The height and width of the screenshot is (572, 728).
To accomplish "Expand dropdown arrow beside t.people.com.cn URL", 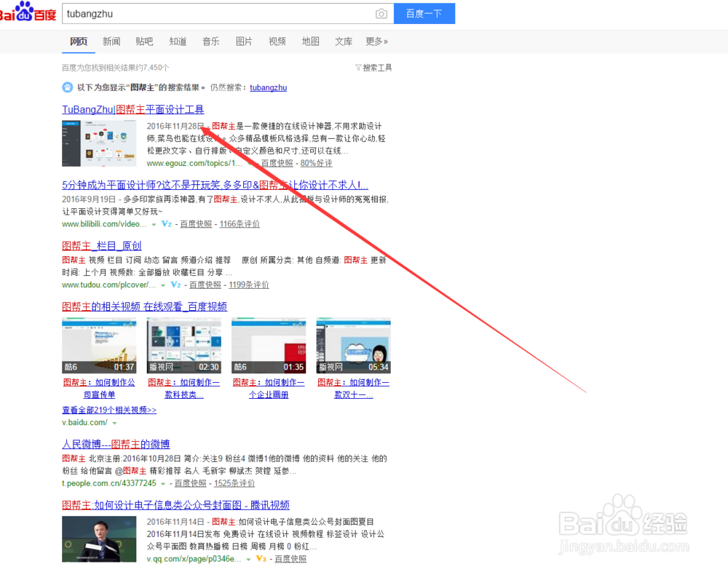I will pos(163,484).
